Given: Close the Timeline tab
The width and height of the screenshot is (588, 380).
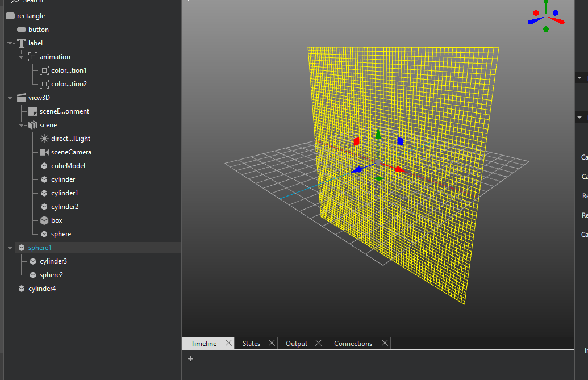Looking at the screenshot, I should pyautogui.click(x=228, y=343).
